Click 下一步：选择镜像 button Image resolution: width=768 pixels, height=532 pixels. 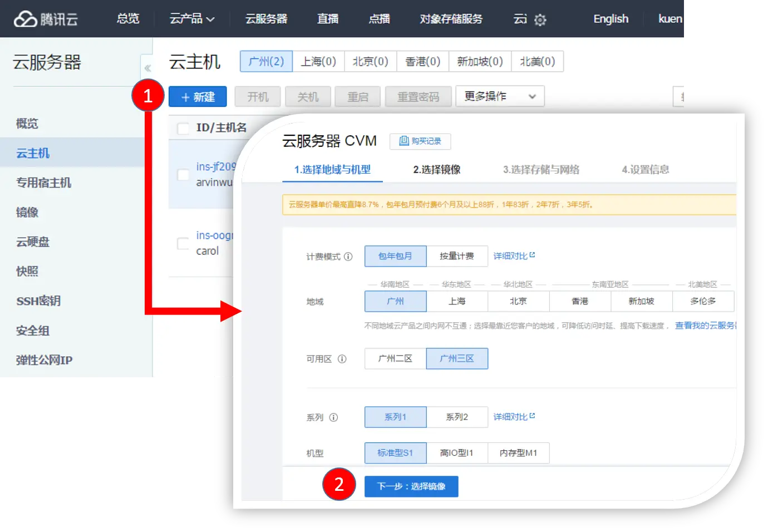point(411,486)
